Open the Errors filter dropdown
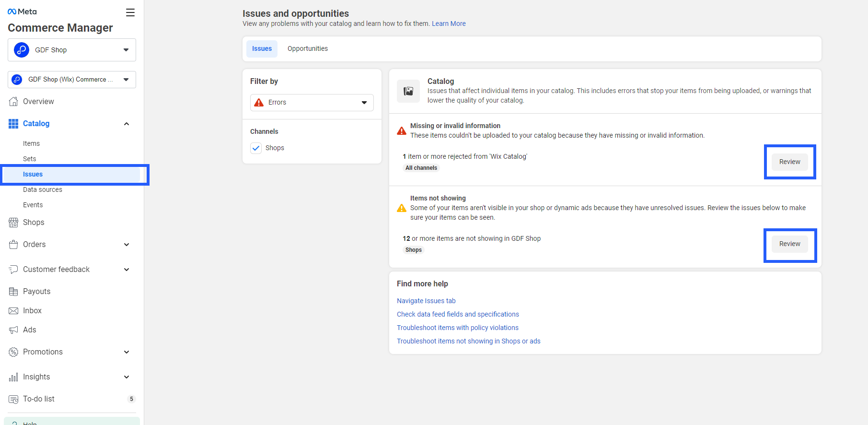The height and width of the screenshot is (425, 868). (312, 103)
